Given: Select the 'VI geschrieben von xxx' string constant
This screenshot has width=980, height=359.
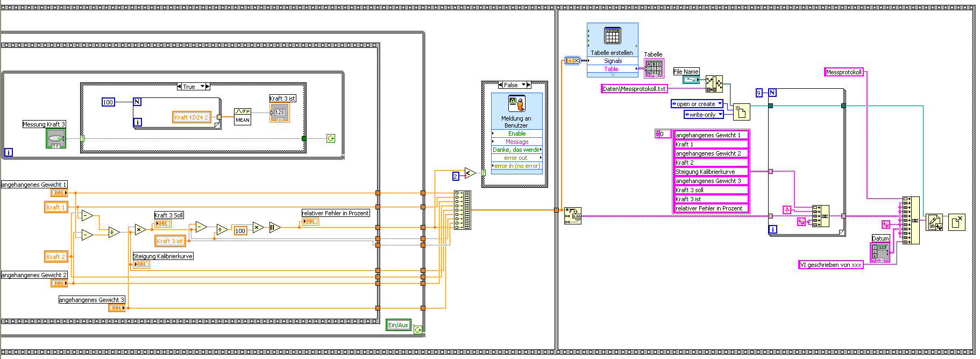Looking at the screenshot, I should (831, 265).
